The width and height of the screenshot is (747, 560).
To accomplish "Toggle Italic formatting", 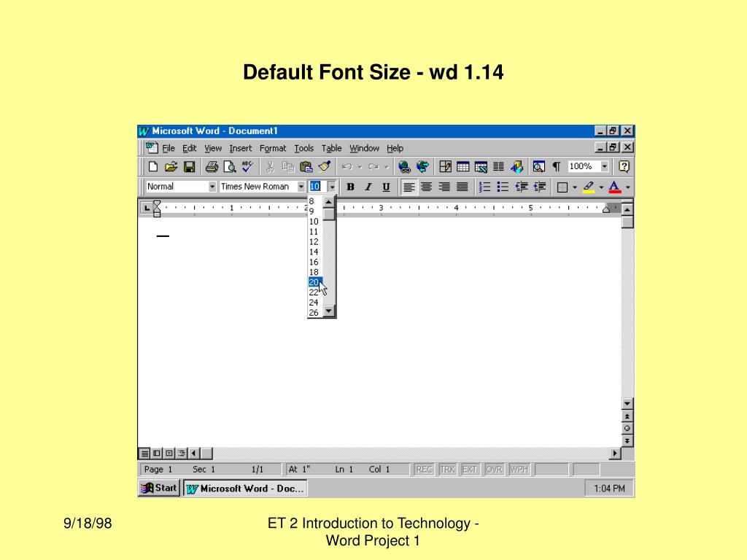I will (x=368, y=187).
